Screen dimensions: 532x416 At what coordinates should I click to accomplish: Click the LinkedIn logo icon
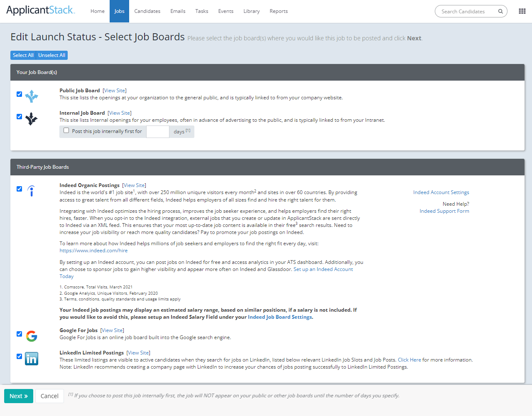click(x=31, y=358)
